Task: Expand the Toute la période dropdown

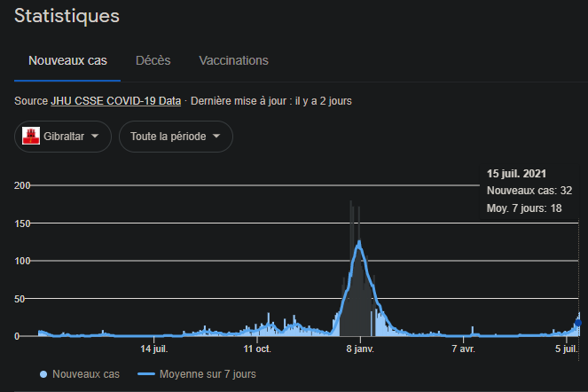Action: click(x=176, y=137)
